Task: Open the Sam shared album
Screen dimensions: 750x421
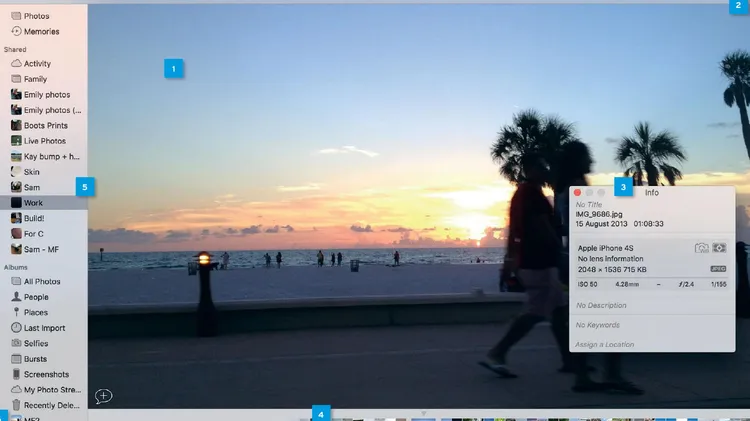Action: click(32, 188)
